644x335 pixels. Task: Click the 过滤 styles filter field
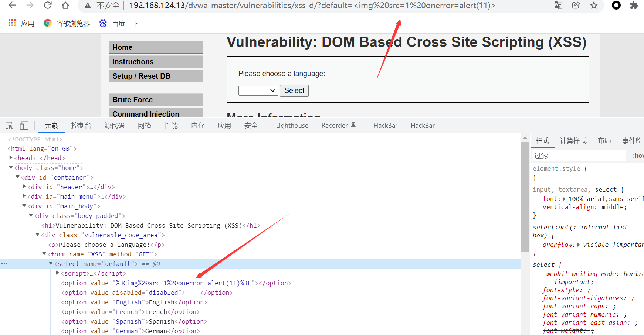click(x=579, y=155)
